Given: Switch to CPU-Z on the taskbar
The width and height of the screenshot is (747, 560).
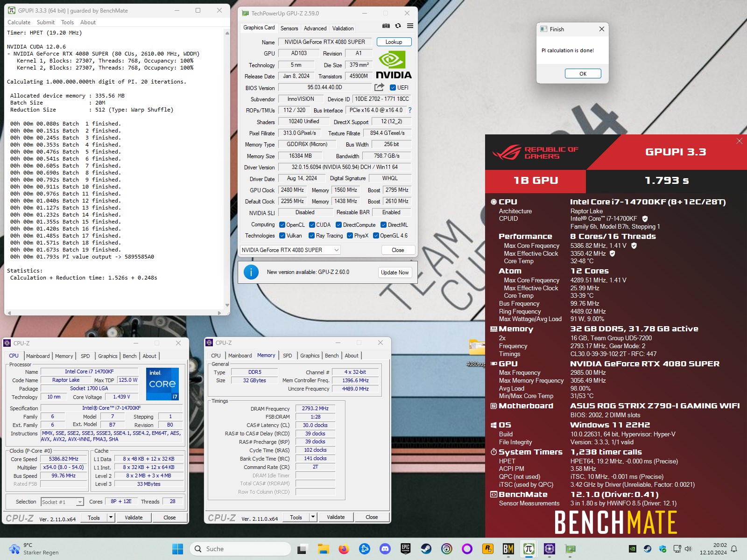Looking at the screenshot, I should point(550,549).
